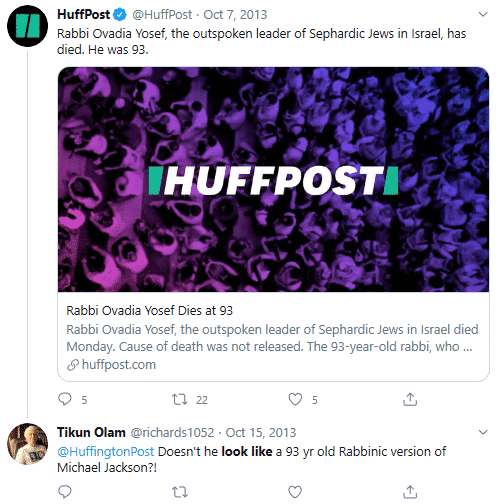Open the Tikun Olam display name
The image size is (501, 504).
pyautogui.click(x=91, y=432)
